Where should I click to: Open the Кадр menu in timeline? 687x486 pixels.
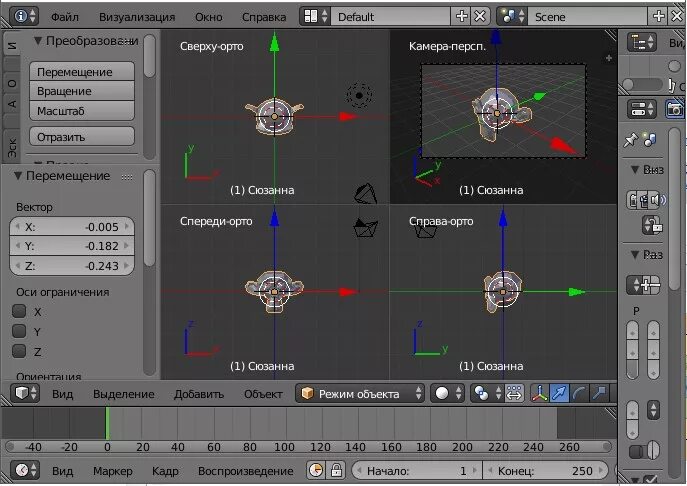click(165, 471)
